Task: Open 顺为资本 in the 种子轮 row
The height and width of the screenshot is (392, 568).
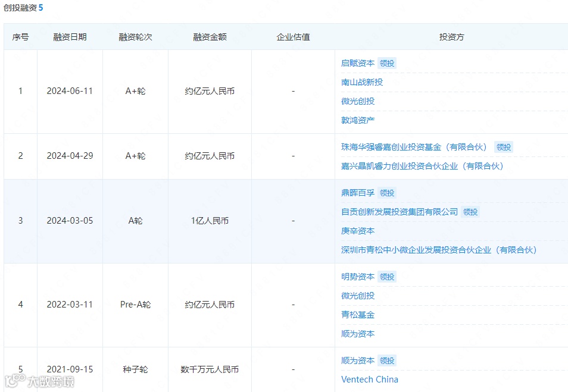Action: click(358, 360)
